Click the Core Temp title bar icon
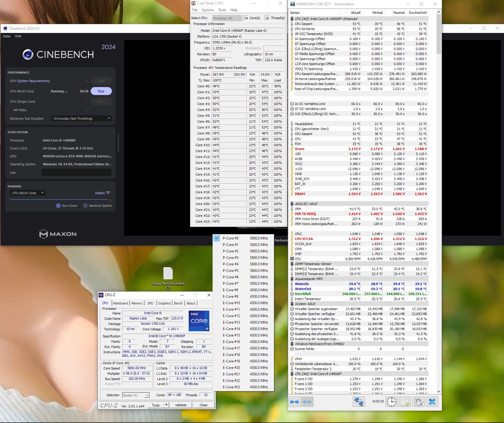This screenshot has height=423, width=504. click(193, 3)
